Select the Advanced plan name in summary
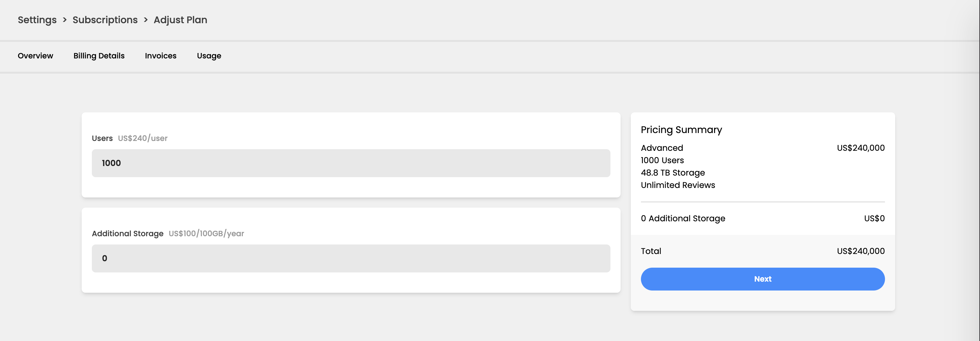 click(662, 148)
